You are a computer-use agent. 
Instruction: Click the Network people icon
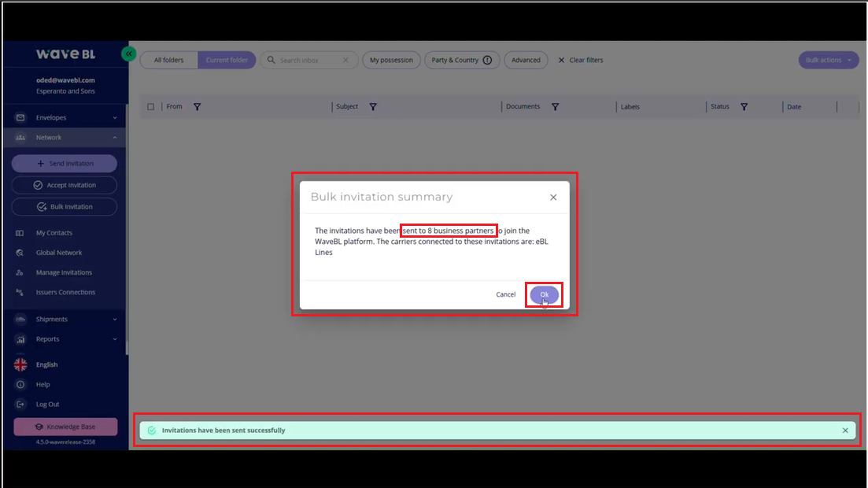(x=20, y=138)
